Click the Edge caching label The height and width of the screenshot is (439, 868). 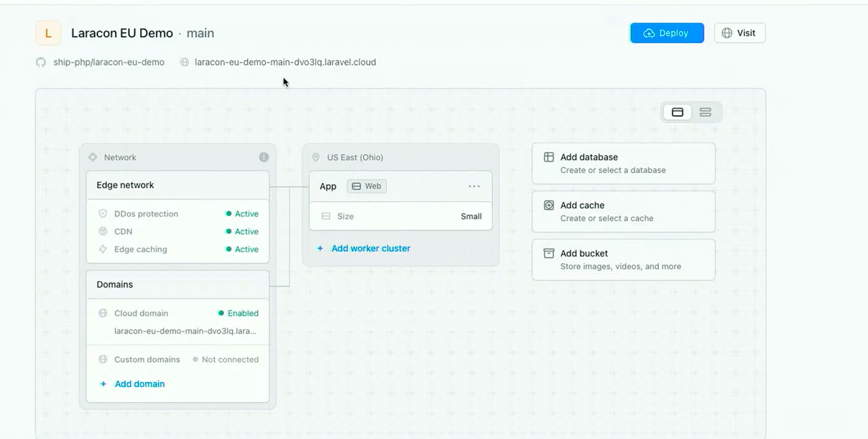(x=141, y=249)
